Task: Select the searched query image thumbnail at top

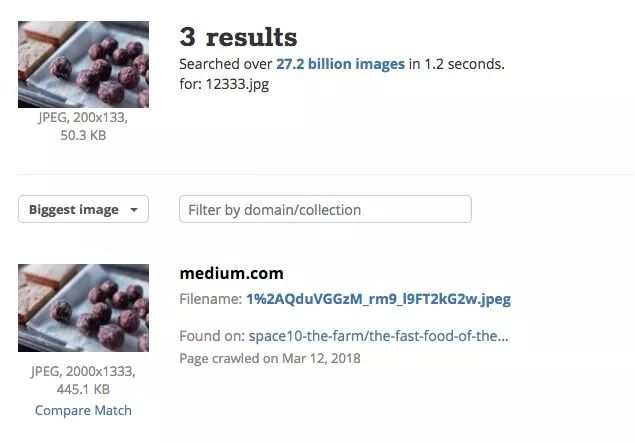Action: (x=83, y=64)
